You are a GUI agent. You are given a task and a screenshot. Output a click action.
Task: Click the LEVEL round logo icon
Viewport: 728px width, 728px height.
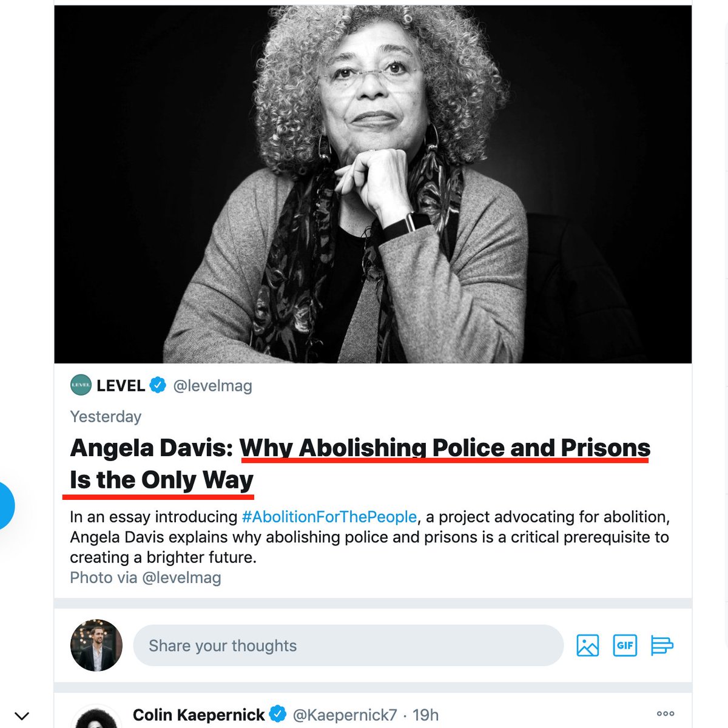coord(81,385)
